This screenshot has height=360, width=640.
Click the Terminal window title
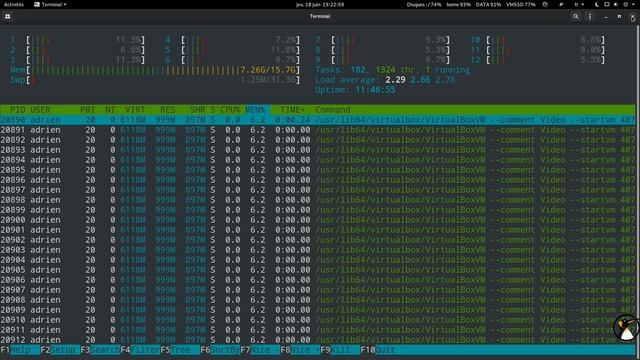click(320, 16)
